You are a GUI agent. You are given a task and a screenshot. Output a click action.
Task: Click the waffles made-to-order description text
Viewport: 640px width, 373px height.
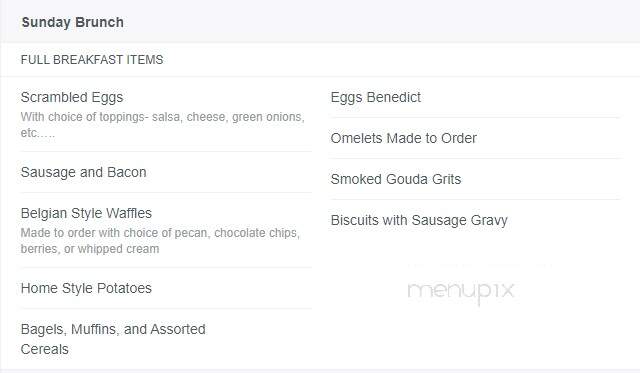(x=160, y=240)
